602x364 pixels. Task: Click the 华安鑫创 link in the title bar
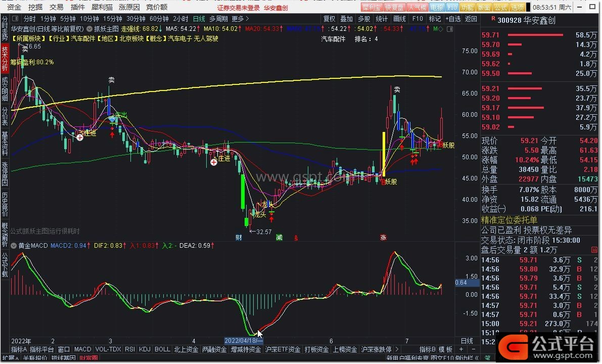275,8
